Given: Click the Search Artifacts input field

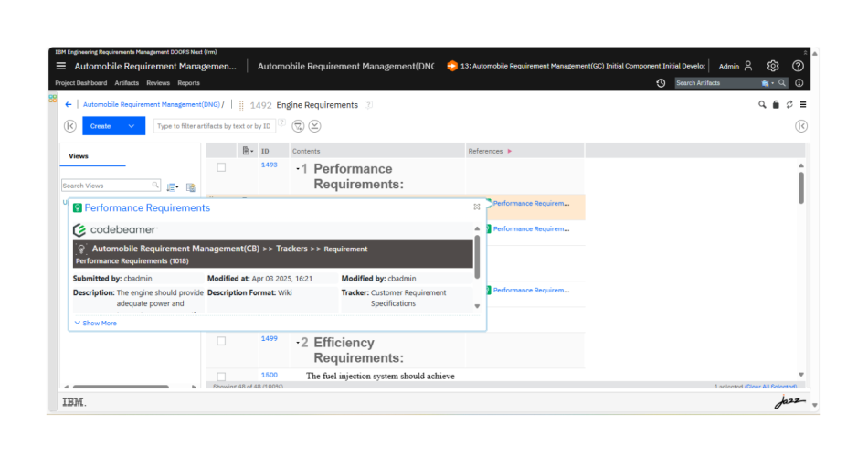Looking at the screenshot, I should [717, 83].
